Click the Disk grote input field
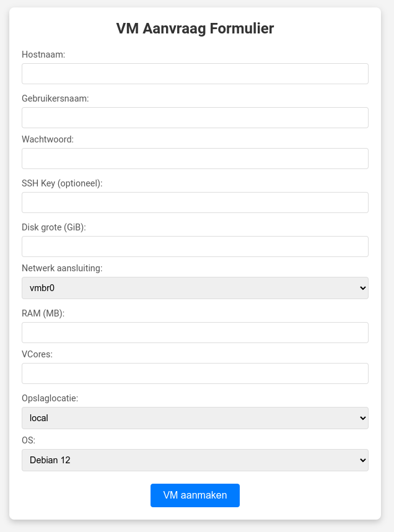The height and width of the screenshot is (532, 394). pos(195,246)
